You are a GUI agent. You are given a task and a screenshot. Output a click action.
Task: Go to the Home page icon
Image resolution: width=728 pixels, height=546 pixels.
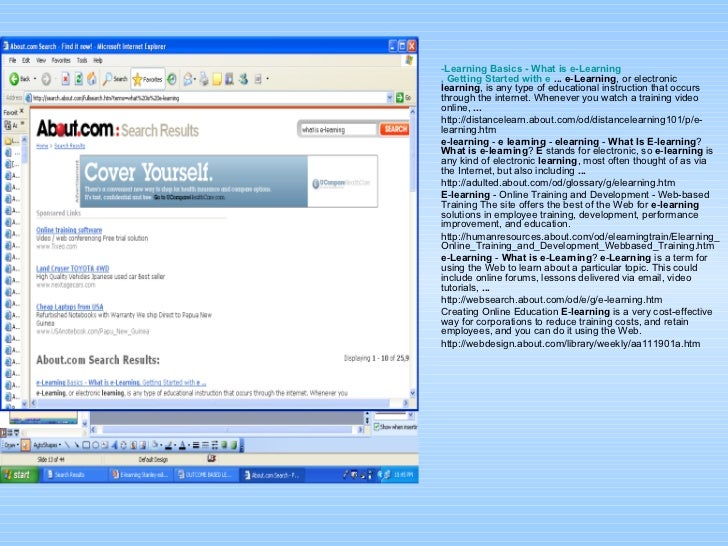pyautogui.click(x=92, y=79)
